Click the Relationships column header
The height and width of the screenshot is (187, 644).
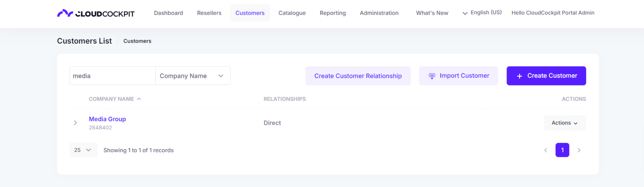(285, 99)
